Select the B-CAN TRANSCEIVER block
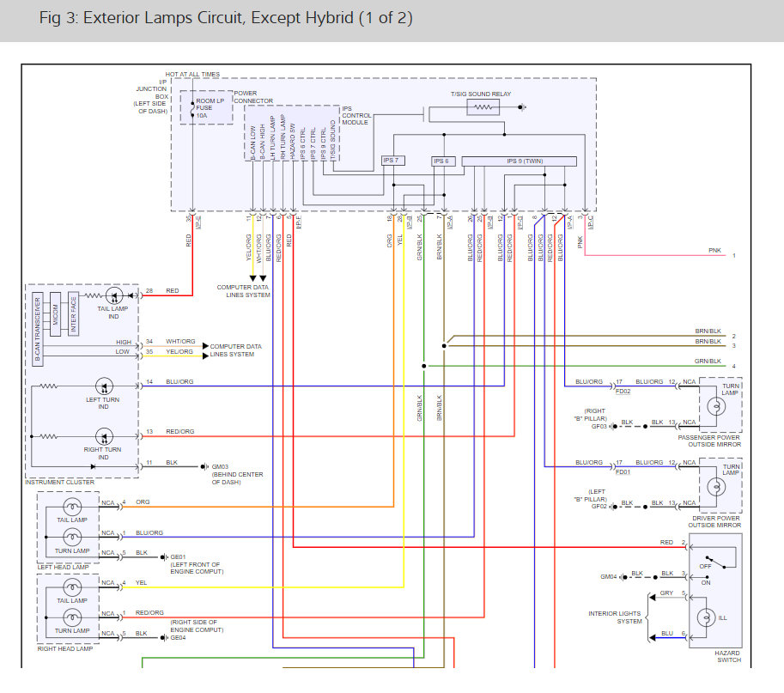This screenshot has width=784, height=693. 38,329
